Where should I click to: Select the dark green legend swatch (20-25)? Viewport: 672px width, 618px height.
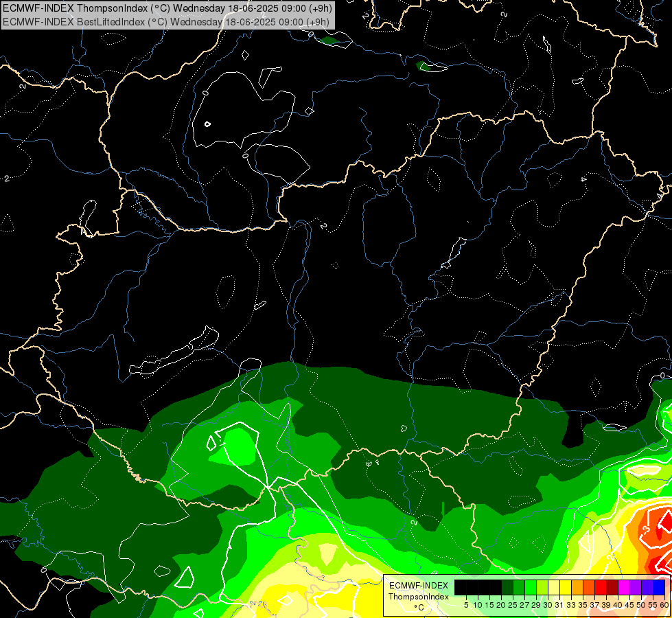coord(507,588)
